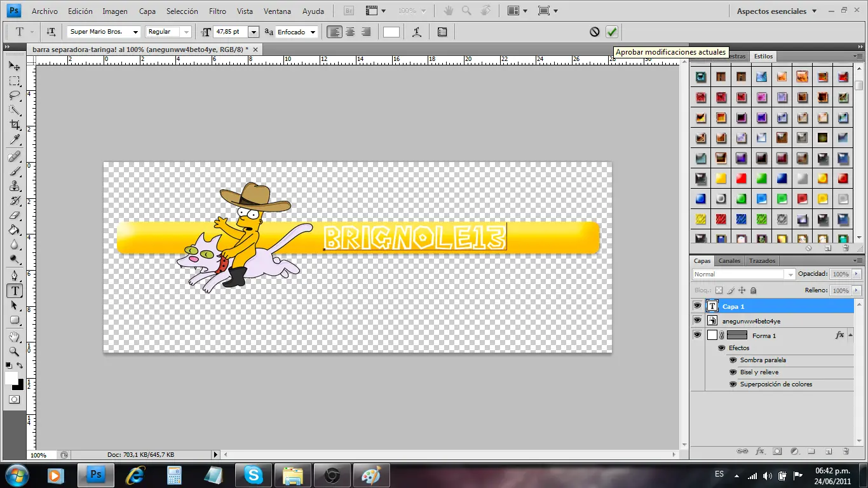Select the Eraser tool
Image resolution: width=868 pixels, height=488 pixels.
[14, 215]
